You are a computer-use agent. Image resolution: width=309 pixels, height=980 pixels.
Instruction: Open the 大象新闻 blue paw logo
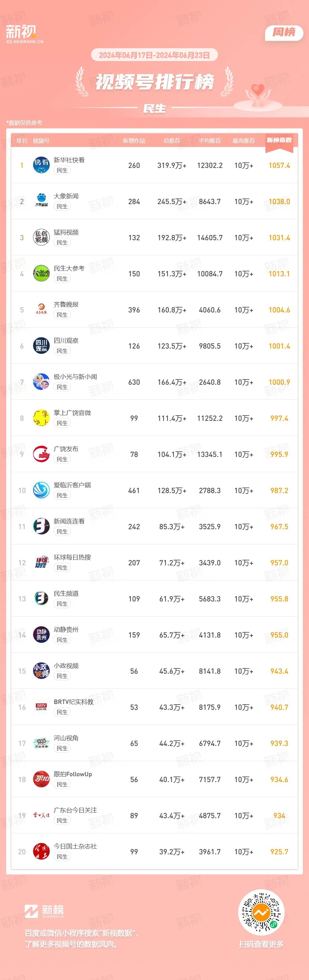(41, 201)
